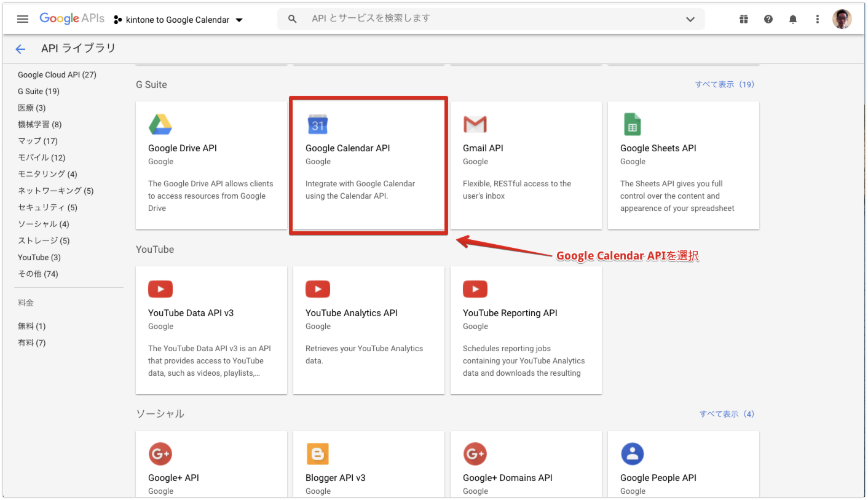Screen dimensions: 868x500
Task: Open the user account avatar
Action: pyautogui.click(x=842, y=19)
